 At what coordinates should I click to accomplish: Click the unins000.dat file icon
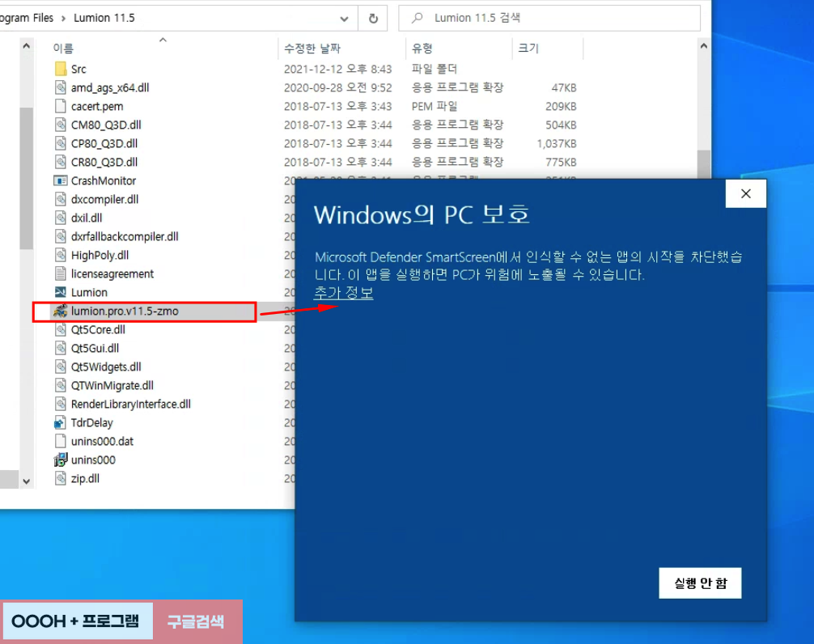click(60, 441)
